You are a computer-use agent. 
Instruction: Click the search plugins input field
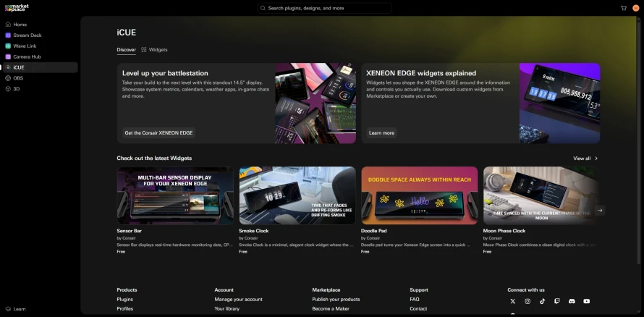[324, 8]
